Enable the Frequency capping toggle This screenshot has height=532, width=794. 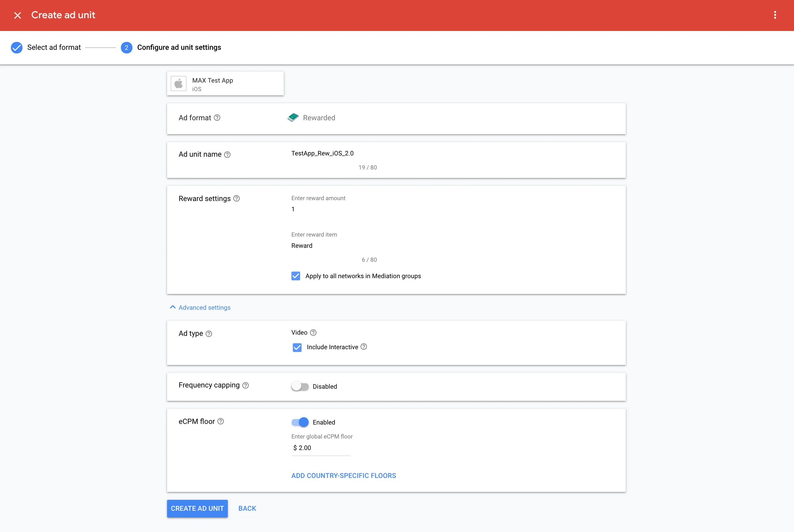click(300, 387)
